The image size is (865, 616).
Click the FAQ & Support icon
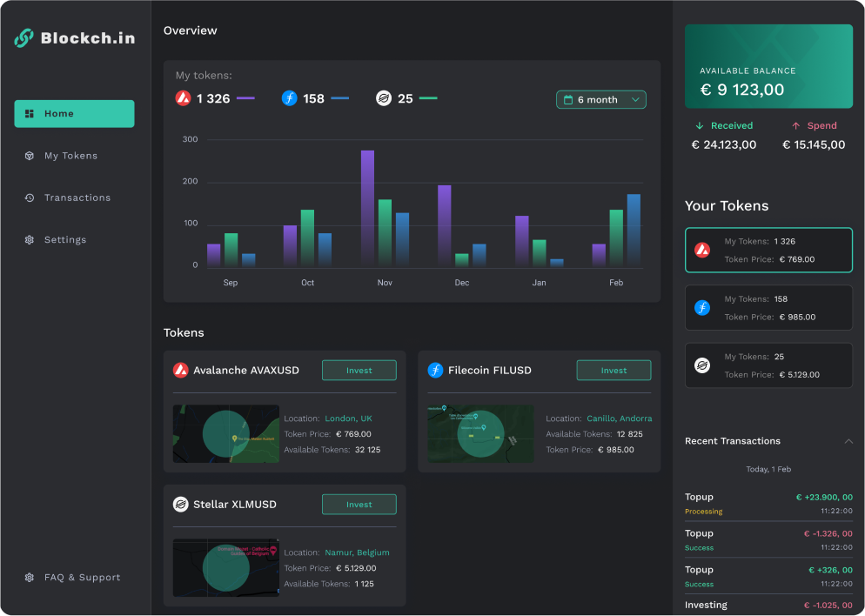point(29,577)
